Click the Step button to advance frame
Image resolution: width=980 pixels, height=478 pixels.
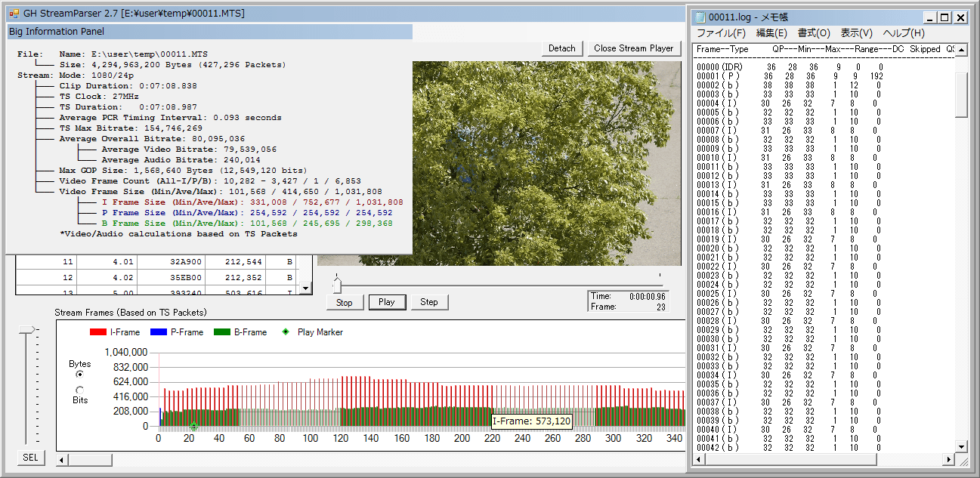click(x=429, y=302)
